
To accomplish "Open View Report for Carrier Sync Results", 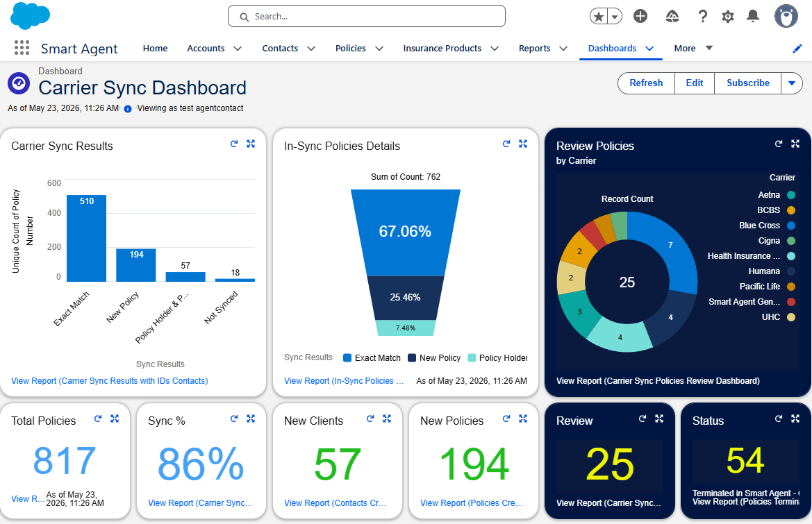I will click(x=110, y=381).
